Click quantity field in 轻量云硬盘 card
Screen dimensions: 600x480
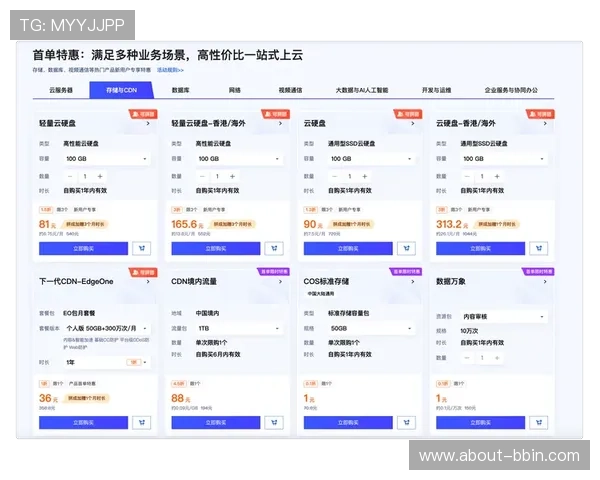[85, 176]
